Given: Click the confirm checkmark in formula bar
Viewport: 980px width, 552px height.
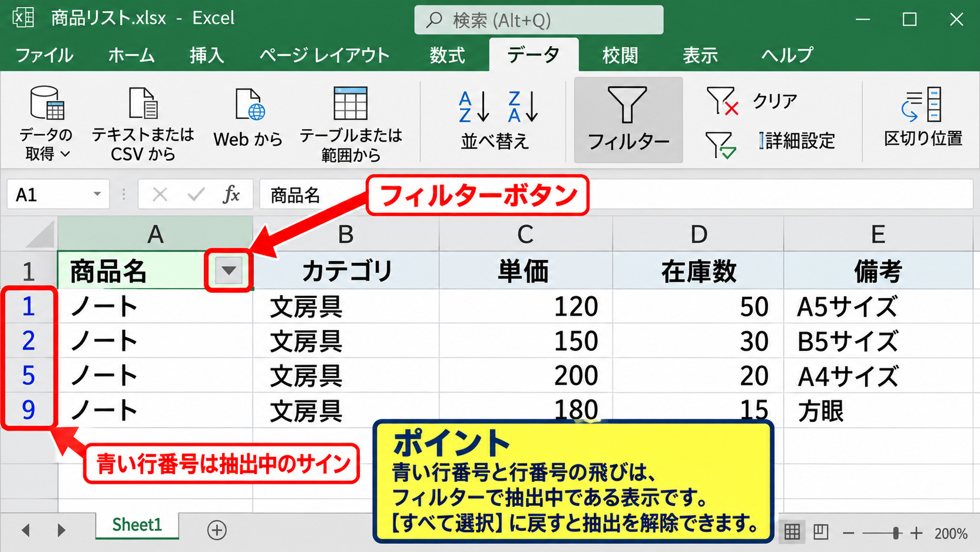Looking at the screenshot, I should click(x=196, y=194).
